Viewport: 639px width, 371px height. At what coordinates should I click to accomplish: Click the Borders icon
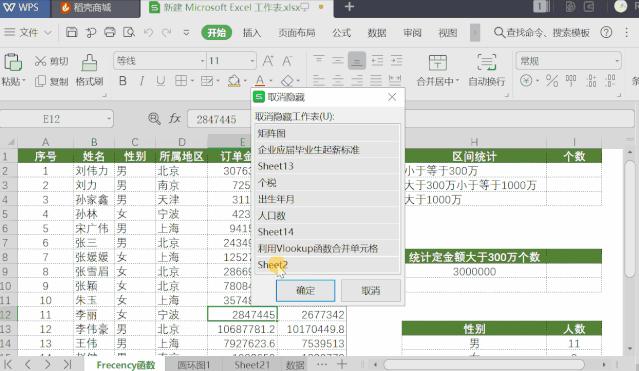[x=181, y=81]
